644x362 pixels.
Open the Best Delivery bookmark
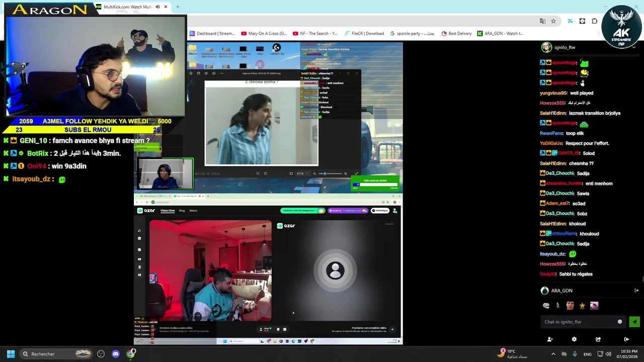pos(456,34)
